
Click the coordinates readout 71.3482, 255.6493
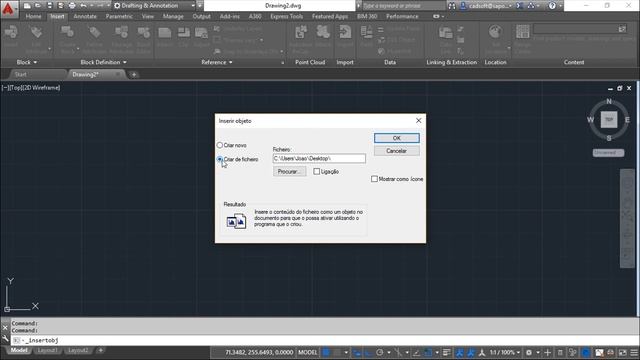tap(259, 352)
